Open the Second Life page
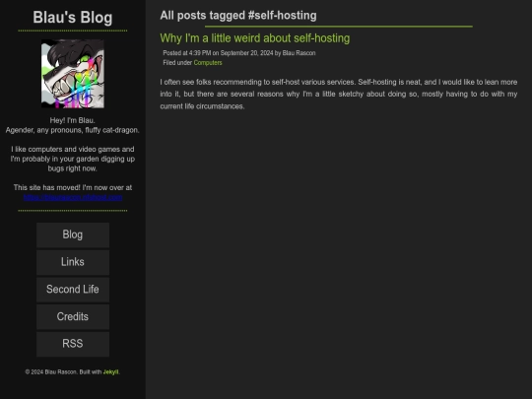 (73, 290)
